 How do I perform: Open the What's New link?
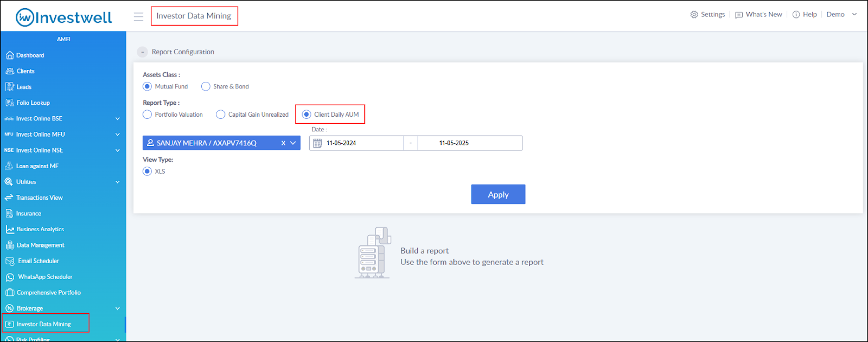[x=764, y=15]
